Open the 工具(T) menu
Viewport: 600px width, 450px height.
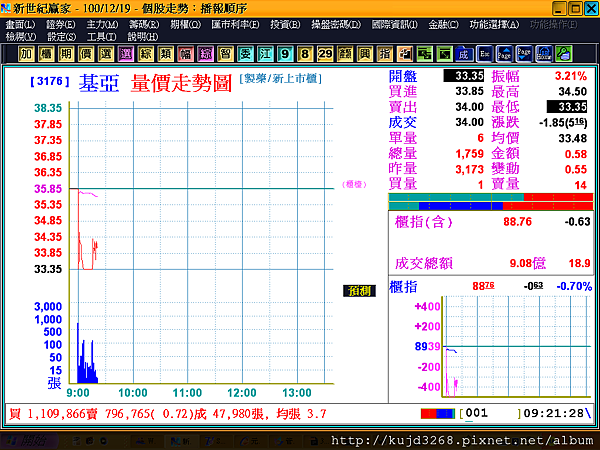tap(101, 37)
